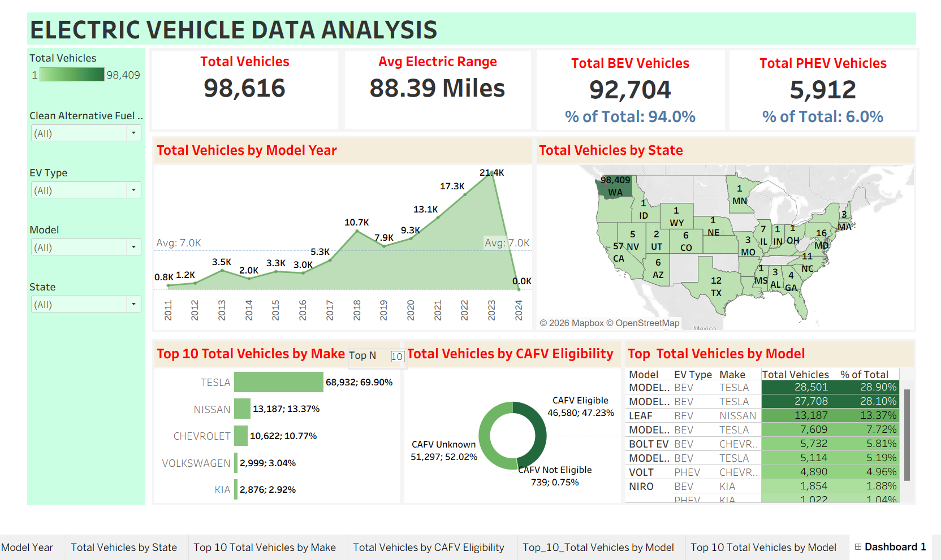The image size is (941, 560).
Task: Click the 2023 peak point on line chart
Action: click(493, 172)
